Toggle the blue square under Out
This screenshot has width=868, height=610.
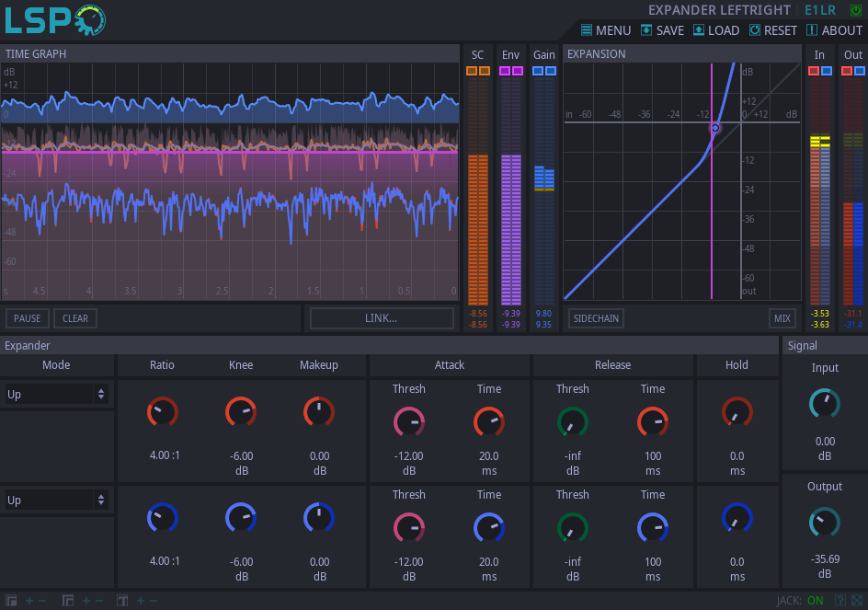click(x=860, y=71)
